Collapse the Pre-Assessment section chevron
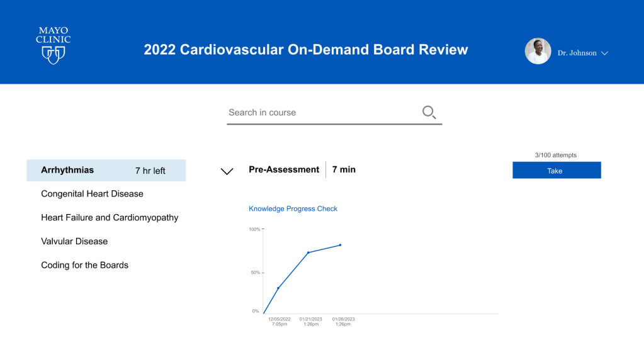 tap(227, 171)
